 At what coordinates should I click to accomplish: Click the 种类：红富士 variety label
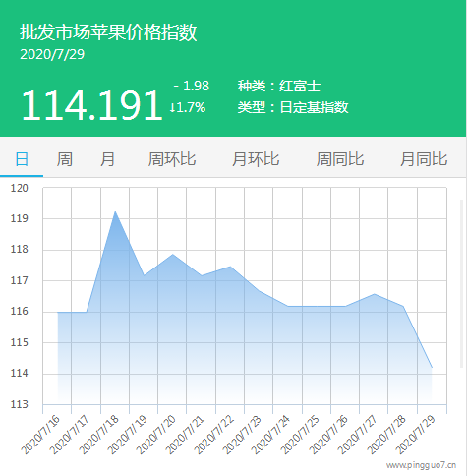click(x=279, y=87)
